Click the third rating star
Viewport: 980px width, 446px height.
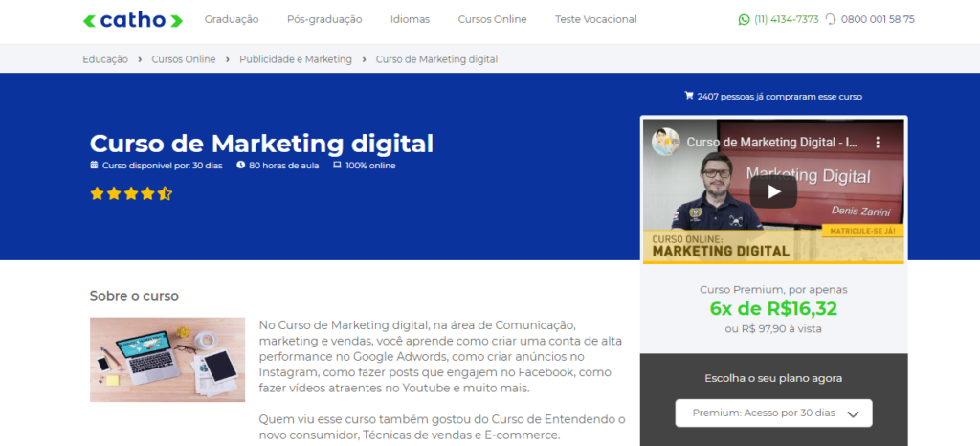[130, 193]
